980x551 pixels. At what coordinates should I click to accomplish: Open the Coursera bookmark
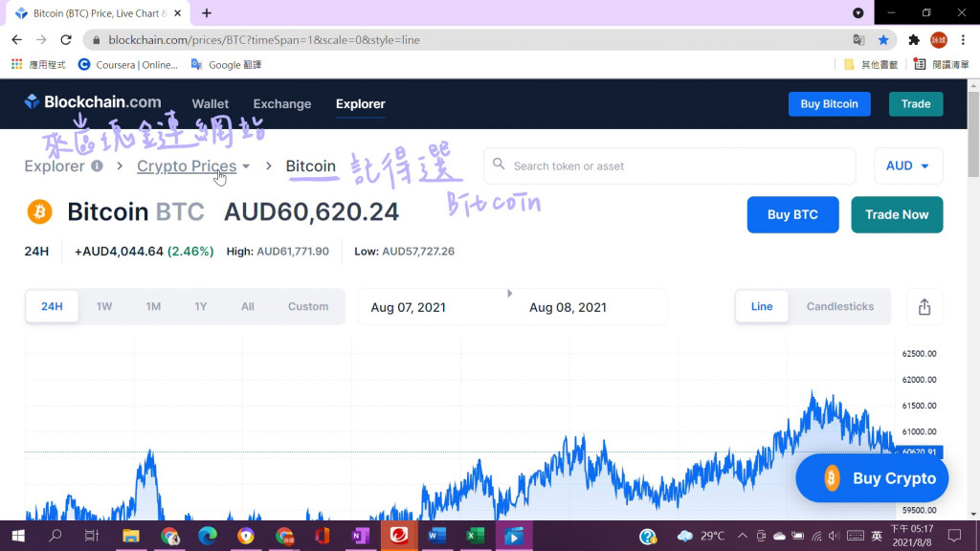pyautogui.click(x=127, y=64)
